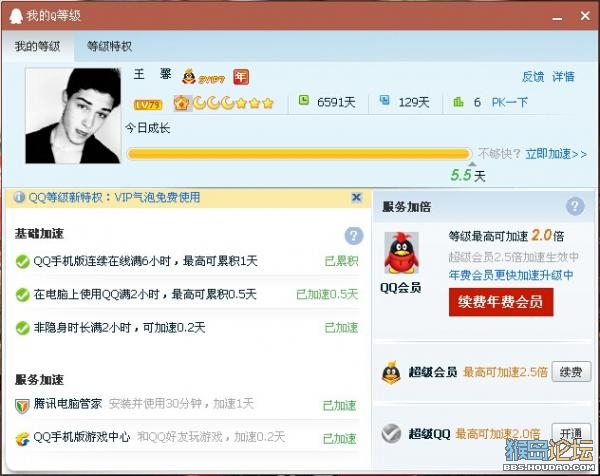Click the LV79 level badge
This screenshot has width=600, height=476.
(x=148, y=104)
